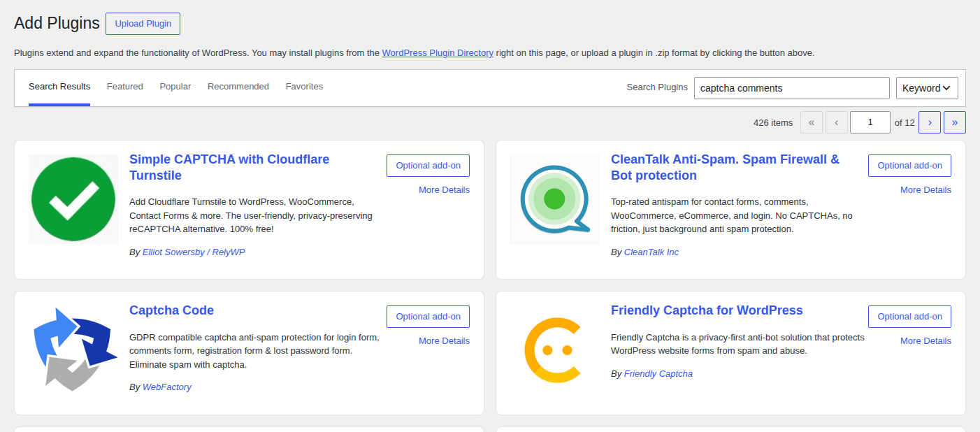Click Optional add-on for CleanTalk Anti-Spam
The image size is (980, 432).
tap(910, 166)
